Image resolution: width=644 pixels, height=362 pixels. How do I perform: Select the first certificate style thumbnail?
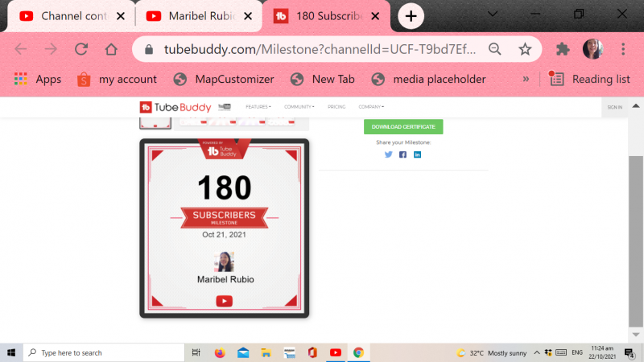click(x=155, y=123)
